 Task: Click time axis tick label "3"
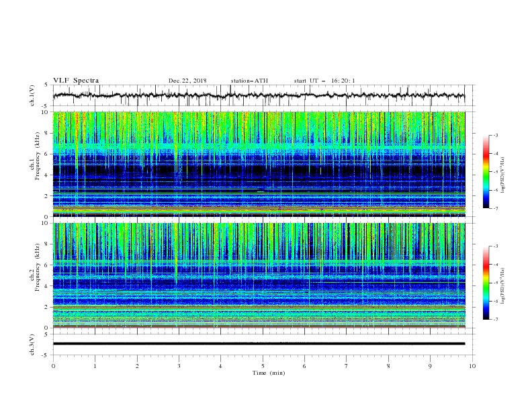coord(179,366)
